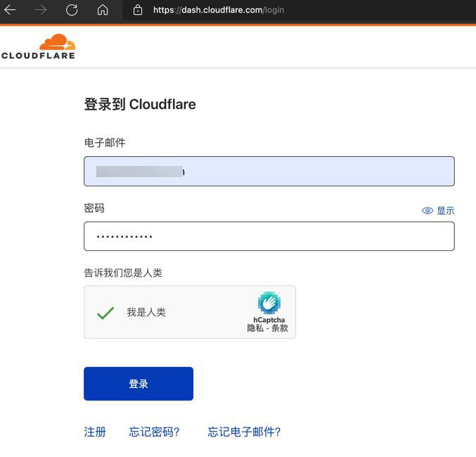The image size is (476, 457).
Task: Open the 忘记密码? link
Action: click(x=154, y=432)
